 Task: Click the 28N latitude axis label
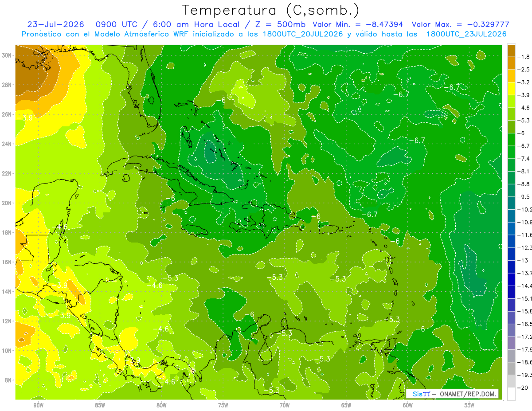pyautogui.click(x=8, y=85)
